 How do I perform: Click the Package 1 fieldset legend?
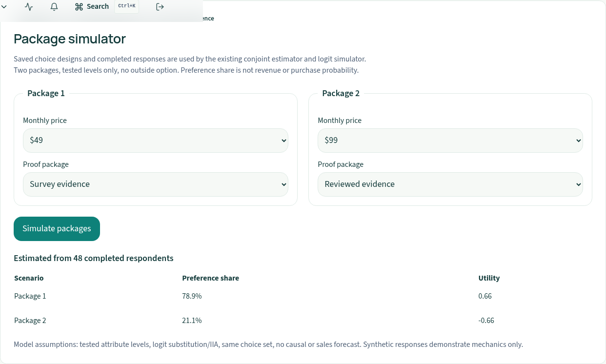pyautogui.click(x=46, y=93)
